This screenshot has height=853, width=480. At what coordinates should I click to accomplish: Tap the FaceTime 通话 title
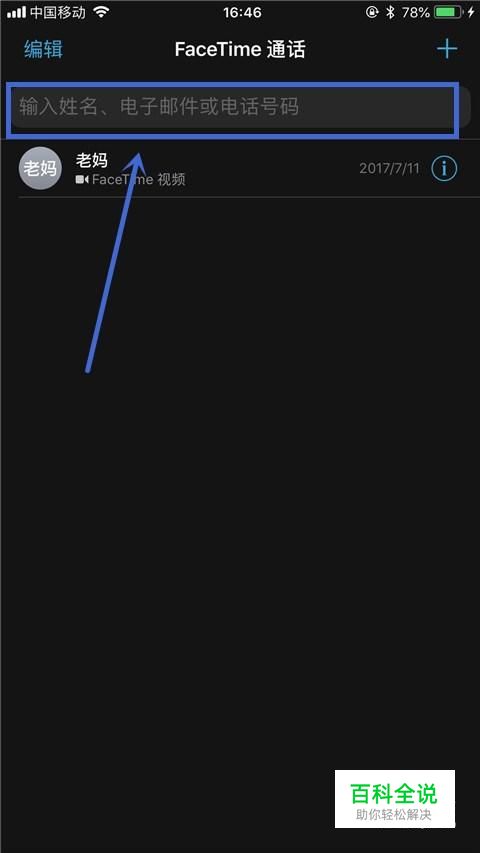(240, 50)
